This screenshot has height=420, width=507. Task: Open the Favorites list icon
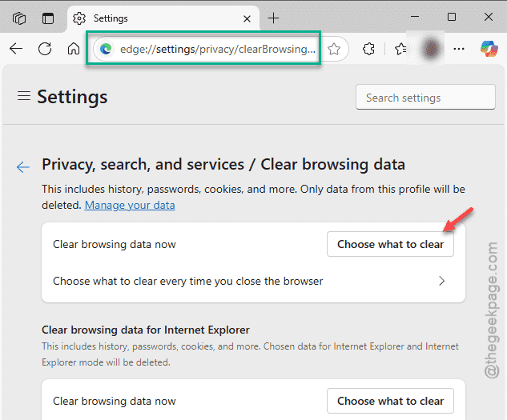[x=400, y=49]
